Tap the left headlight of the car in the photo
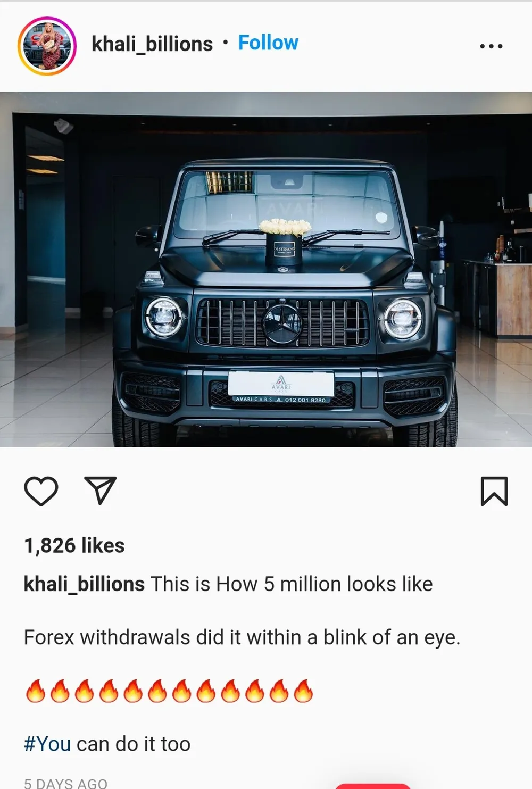This screenshot has width=532, height=789. tap(164, 317)
